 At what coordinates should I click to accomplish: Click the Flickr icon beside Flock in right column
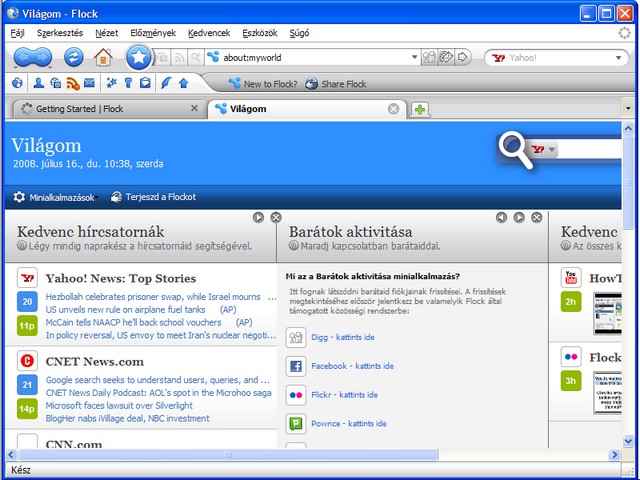571,357
